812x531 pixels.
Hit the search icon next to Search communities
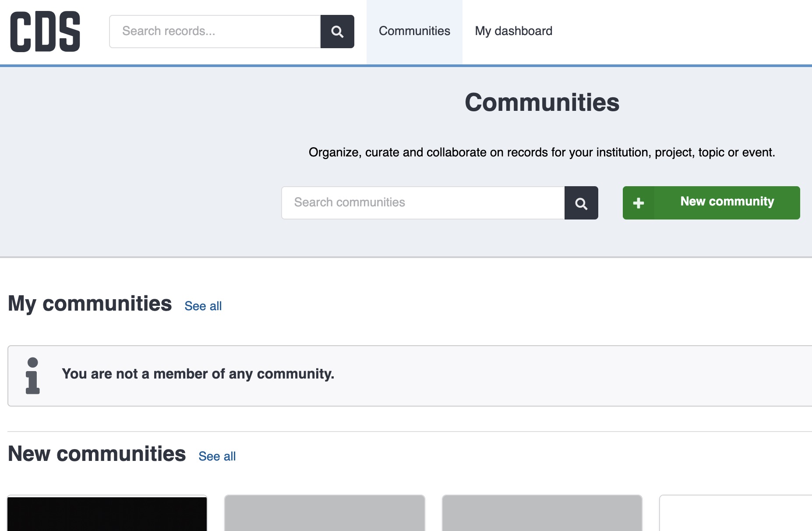pyautogui.click(x=581, y=203)
